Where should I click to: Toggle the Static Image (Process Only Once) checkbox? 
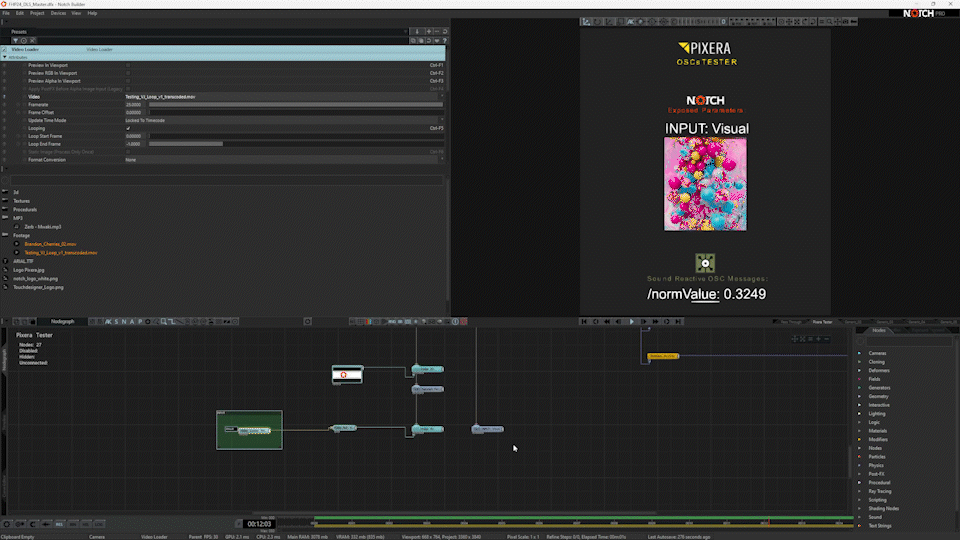point(128,152)
